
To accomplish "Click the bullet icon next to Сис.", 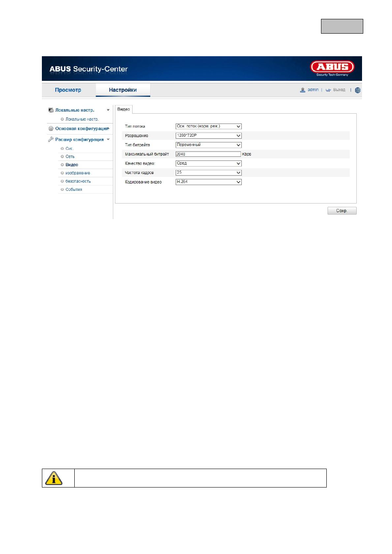I will [x=62, y=149].
